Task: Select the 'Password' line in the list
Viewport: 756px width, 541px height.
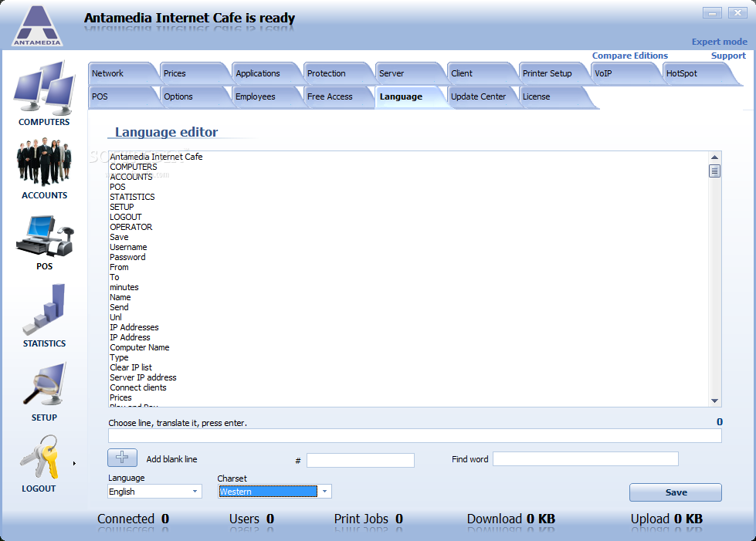Action: pyautogui.click(x=127, y=257)
